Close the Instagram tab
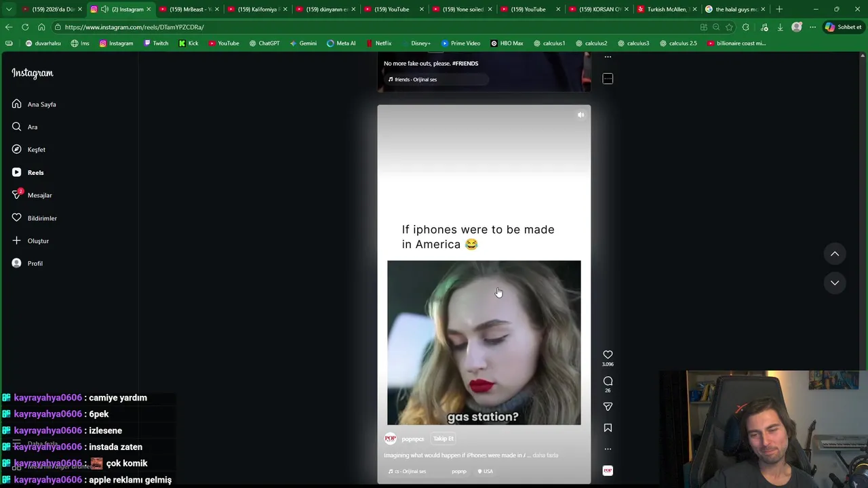This screenshot has height=488, width=868. click(x=149, y=9)
